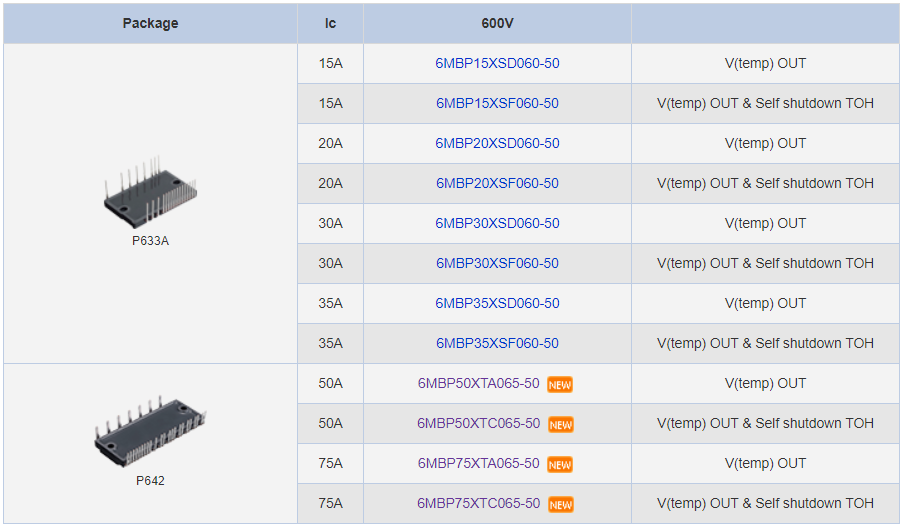Open the 6MBP75XTC065-50 product link
This screenshot has width=901, height=530.
(478, 503)
